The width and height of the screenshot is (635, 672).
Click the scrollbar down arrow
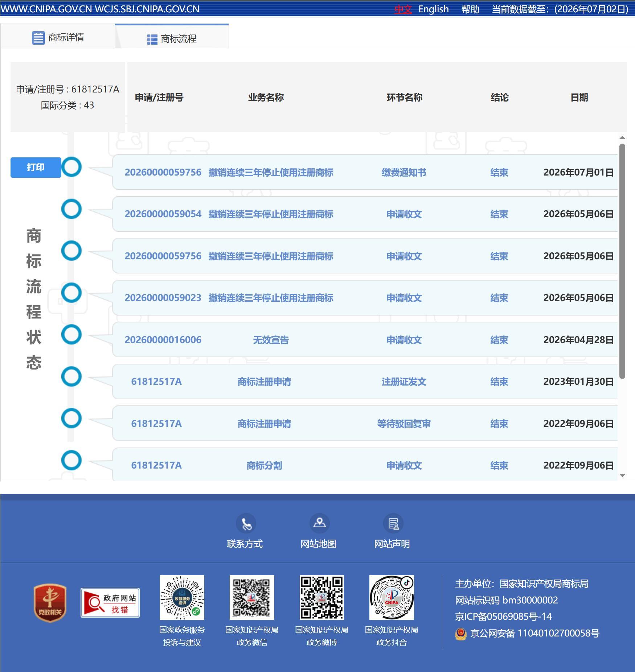tap(622, 475)
